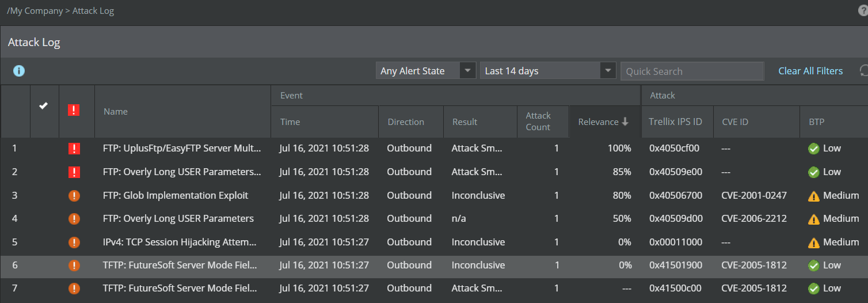Click IPS ID 0x4050cf00
The height and width of the screenshot is (303, 868).
(675, 148)
